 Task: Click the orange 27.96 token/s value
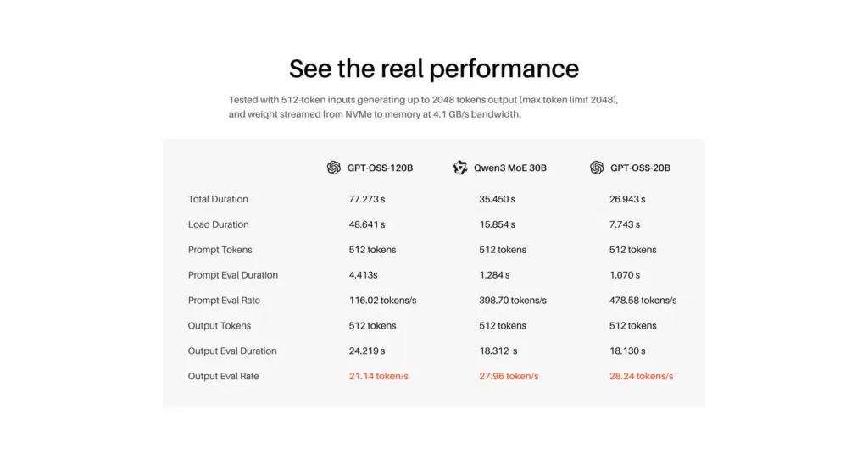[509, 376]
